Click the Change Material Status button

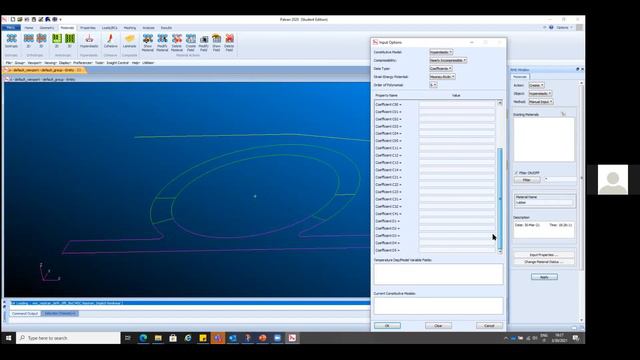tap(544, 262)
